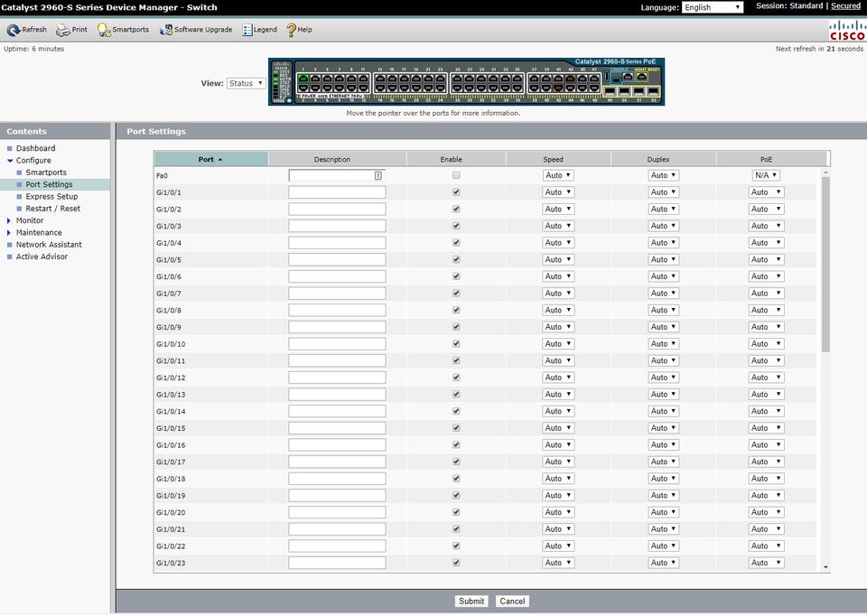The height and width of the screenshot is (616, 867).
Task: Open the PoE dropdown for Gi1/0/22
Action: (x=766, y=546)
